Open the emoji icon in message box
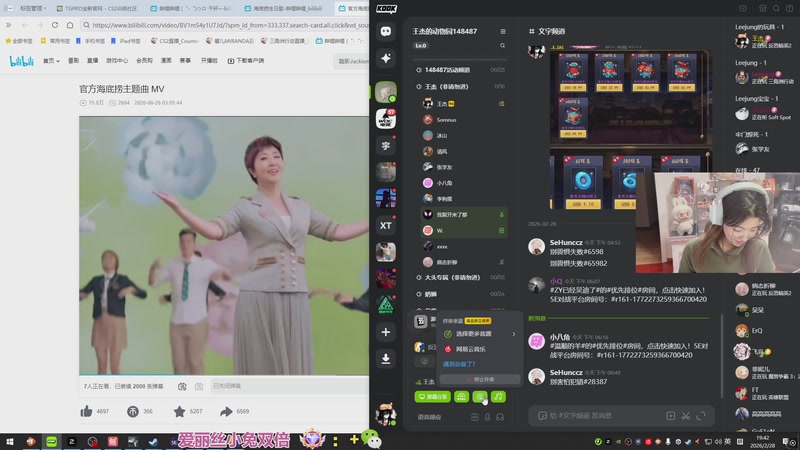800x450 pixels. (542, 416)
